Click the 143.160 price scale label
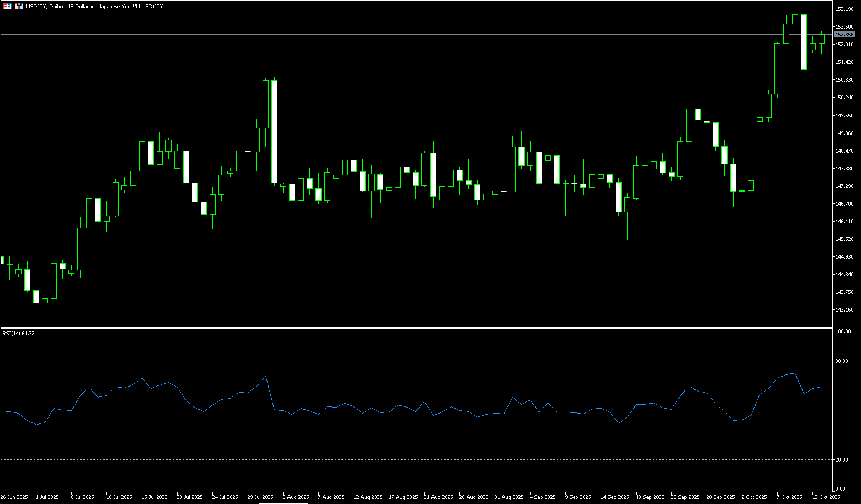The image size is (861, 504). tap(844, 310)
